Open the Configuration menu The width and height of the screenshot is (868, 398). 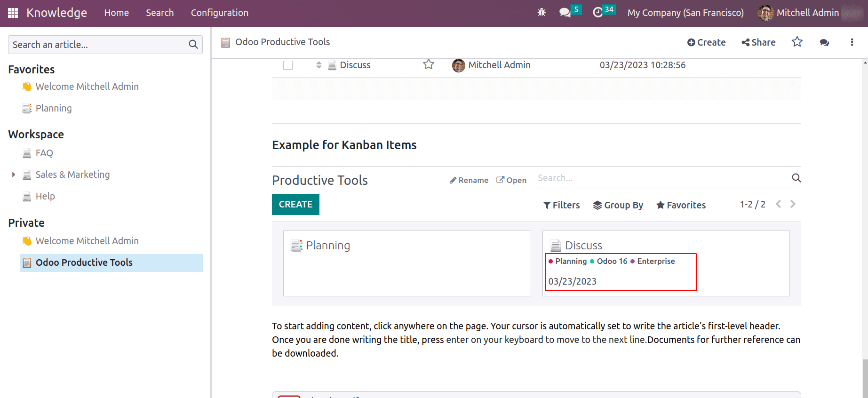220,13
